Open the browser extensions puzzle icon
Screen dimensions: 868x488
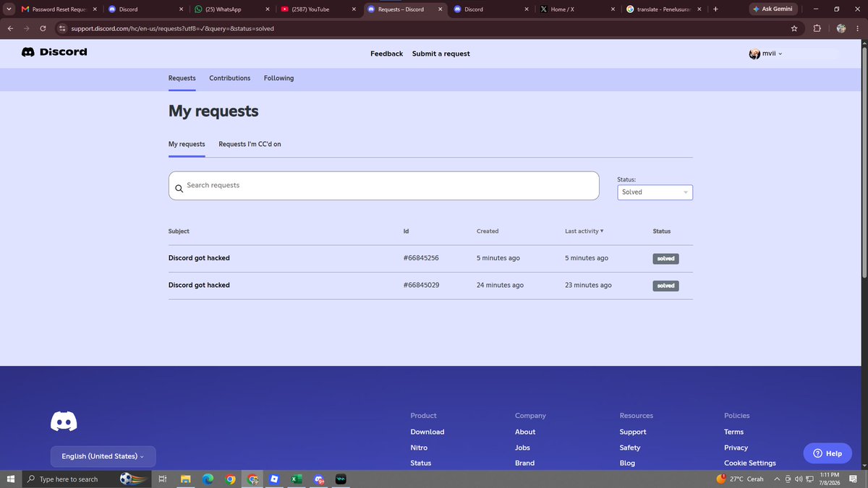(817, 28)
